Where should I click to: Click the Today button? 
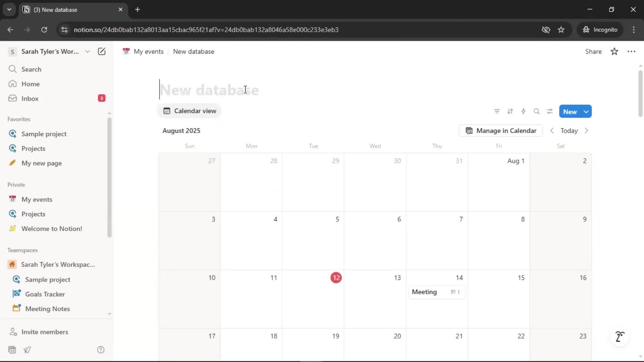569,131
